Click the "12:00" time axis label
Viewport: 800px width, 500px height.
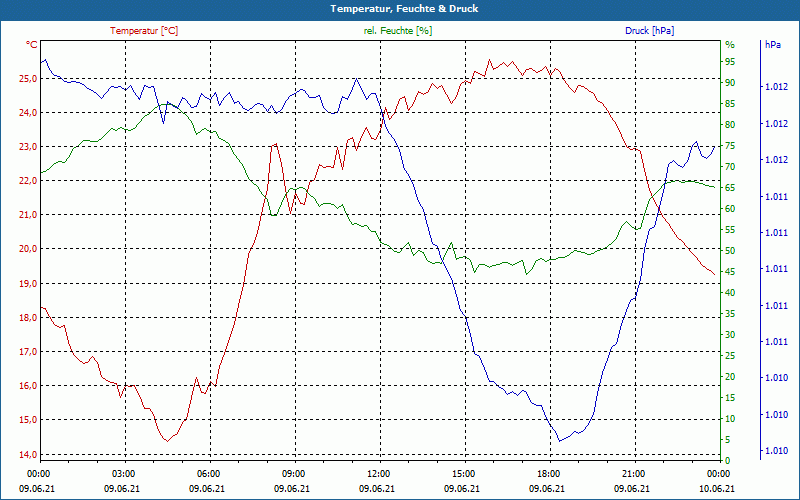379,473
